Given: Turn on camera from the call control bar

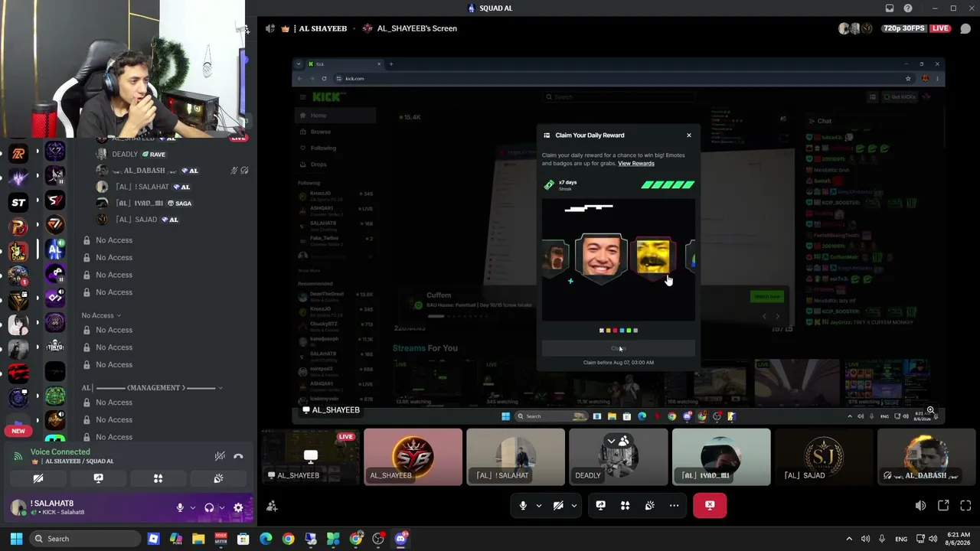Looking at the screenshot, I should click(x=558, y=505).
